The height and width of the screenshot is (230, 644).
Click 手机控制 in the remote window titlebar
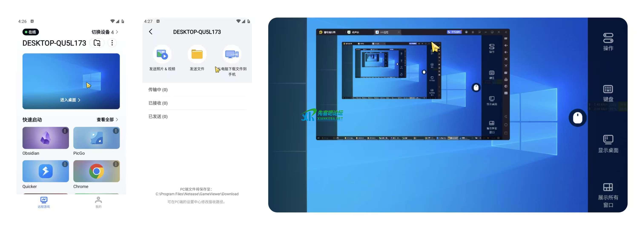(454, 32)
